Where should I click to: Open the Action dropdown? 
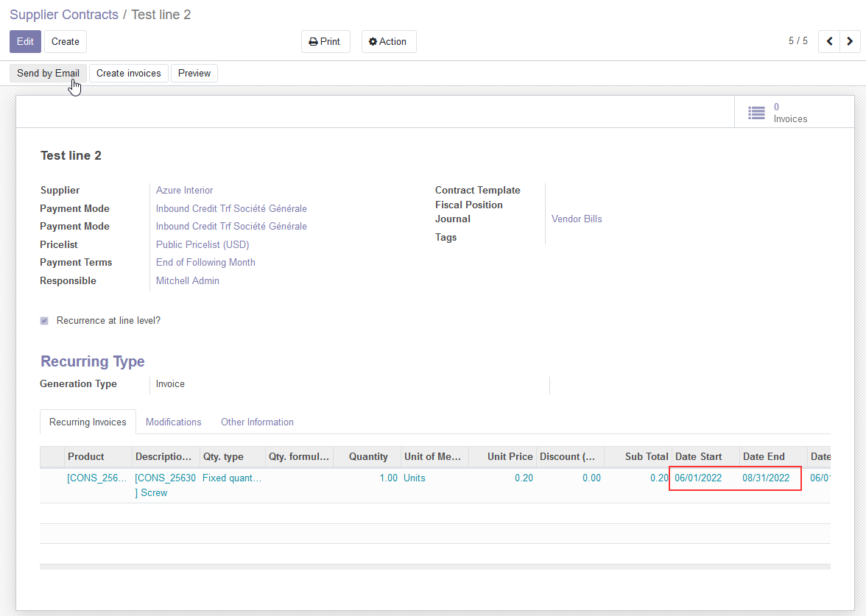tap(389, 41)
